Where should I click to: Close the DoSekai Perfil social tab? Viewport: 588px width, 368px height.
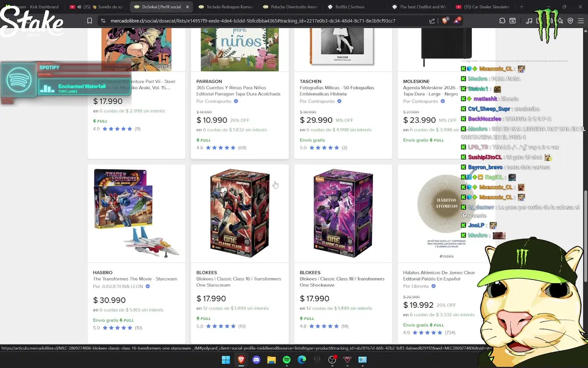tap(187, 7)
